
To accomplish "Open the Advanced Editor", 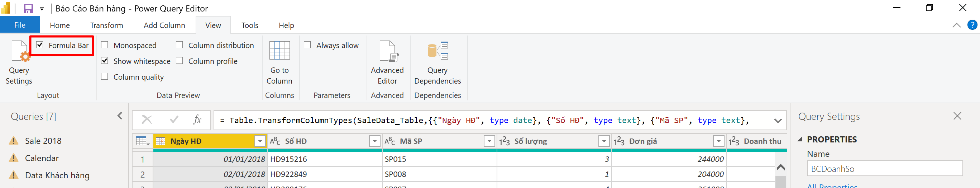I will pyautogui.click(x=387, y=63).
